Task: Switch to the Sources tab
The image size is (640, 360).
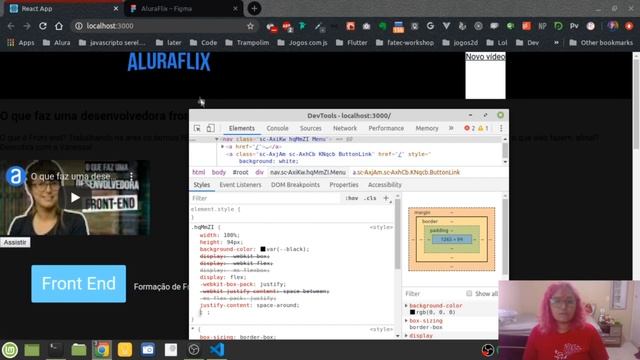Action: tap(311, 128)
